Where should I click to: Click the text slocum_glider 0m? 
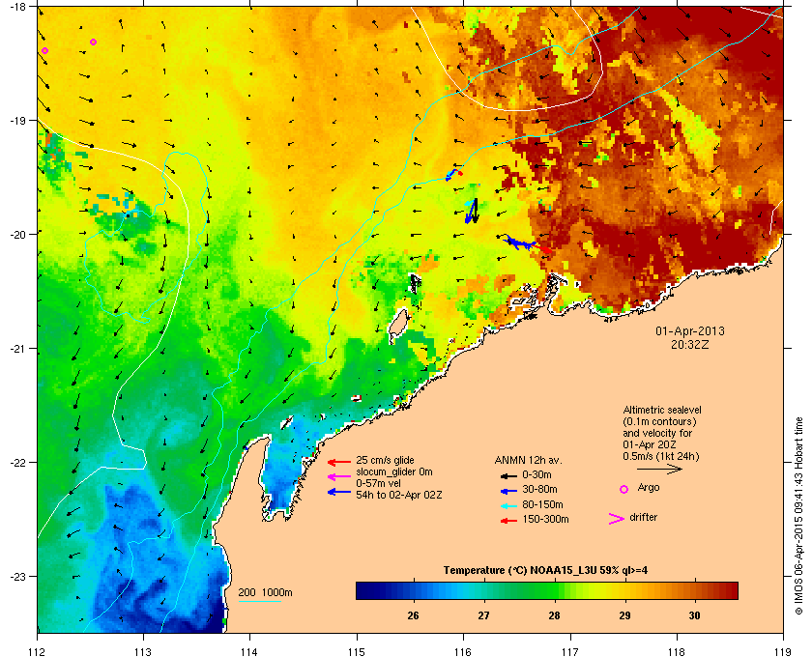pyautogui.click(x=394, y=471)
